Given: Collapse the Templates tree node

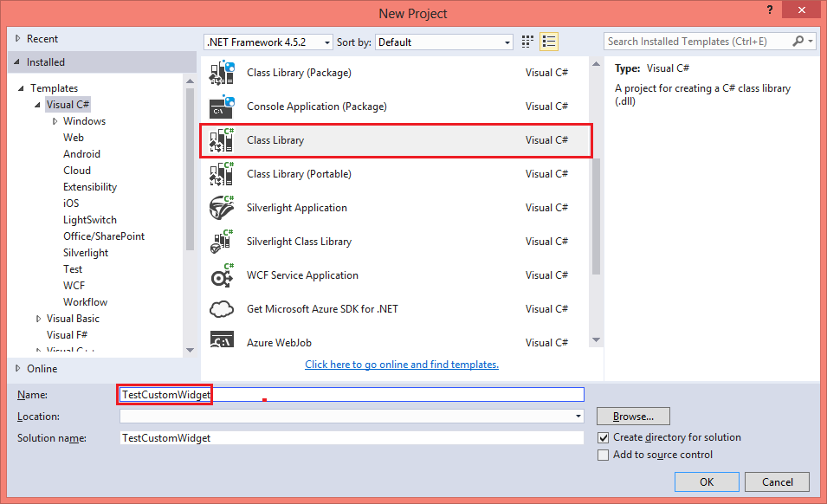Looking at the screenshot, I should (21, 88).
